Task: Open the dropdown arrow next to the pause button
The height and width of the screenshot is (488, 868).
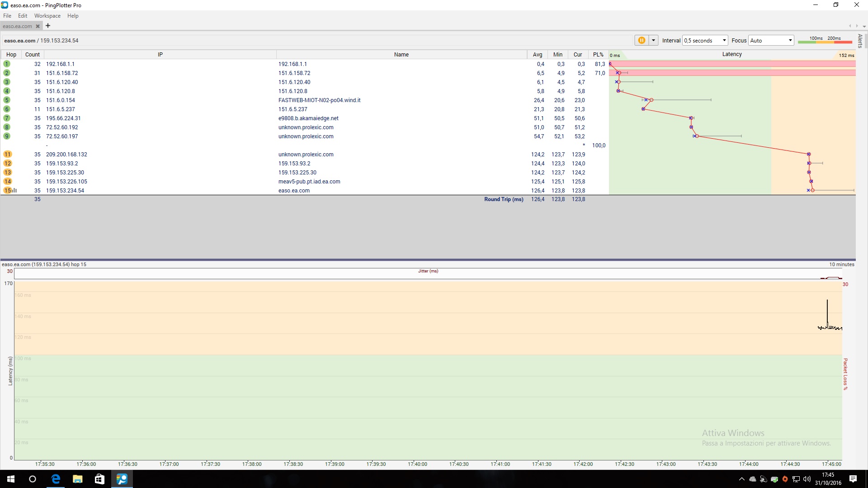Action: (x=653, y=40)
